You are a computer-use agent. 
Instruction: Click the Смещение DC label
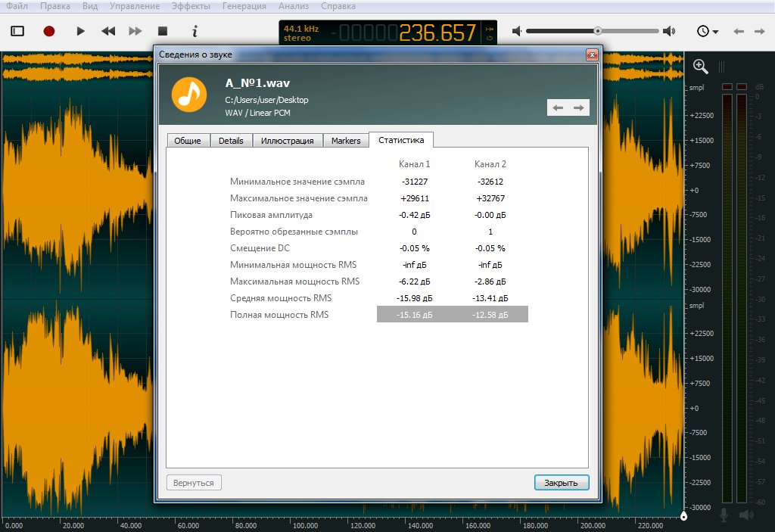(260, 248)
